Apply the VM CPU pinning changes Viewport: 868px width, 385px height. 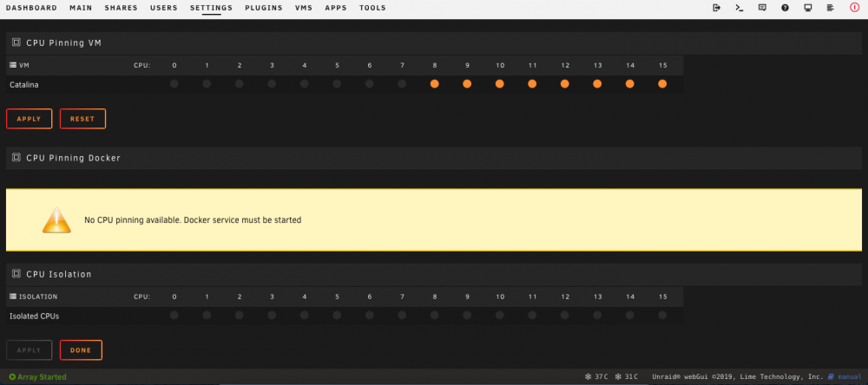[30, 119]
